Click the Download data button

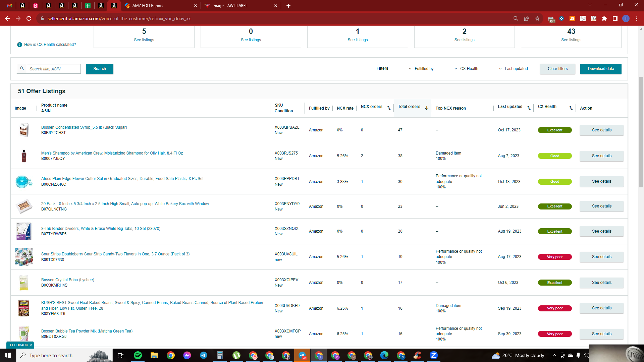pos(601,69)
